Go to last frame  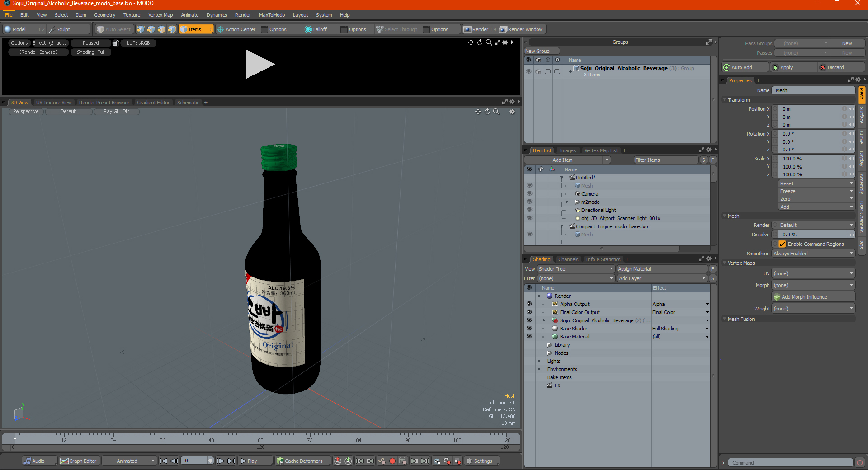point(231,461)
